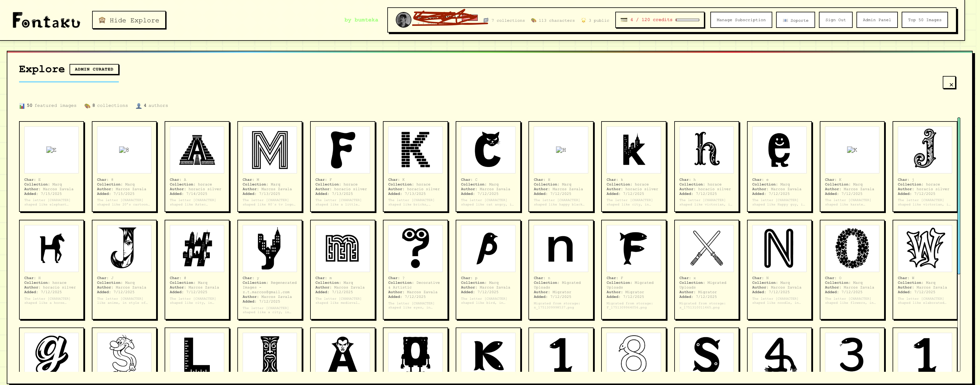980x385 pixels.
Task: Select the crossed lightsabers x thumbnail
Action: (x=707, y=249)
